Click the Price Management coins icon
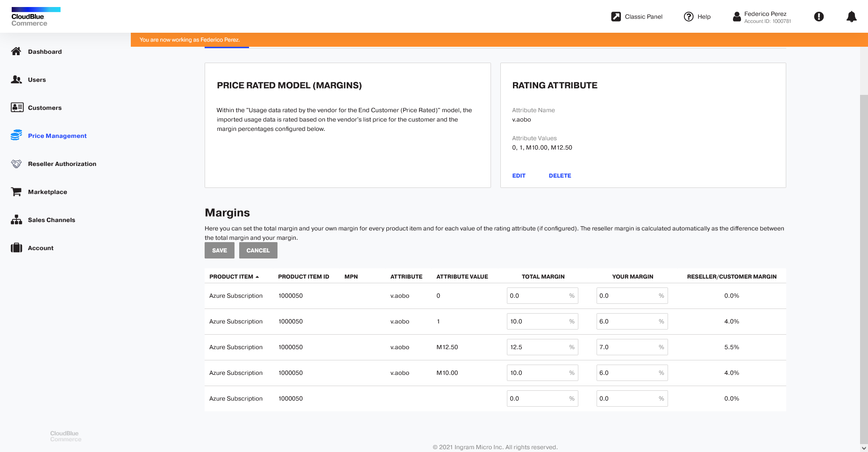The width and height of the screenshot is (868, 452). pyautogui.click(x=16, y=136)
